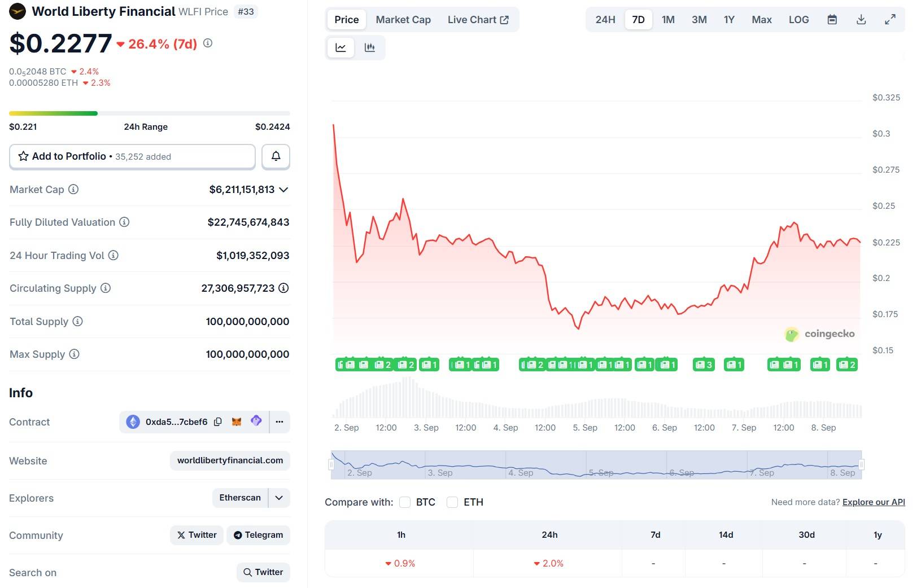Expand the Market Cap value chevron
The width and height of the screenshot is (921, 588).
point(284,190)
